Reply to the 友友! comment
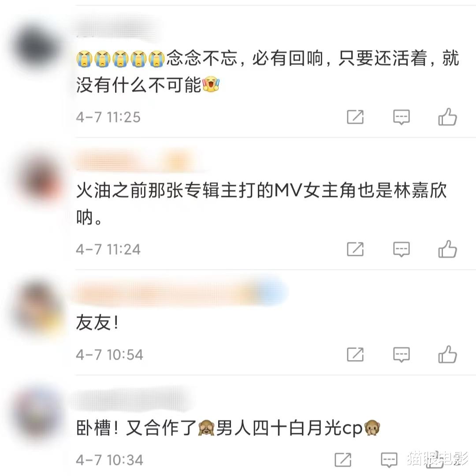 pos(402,354)
